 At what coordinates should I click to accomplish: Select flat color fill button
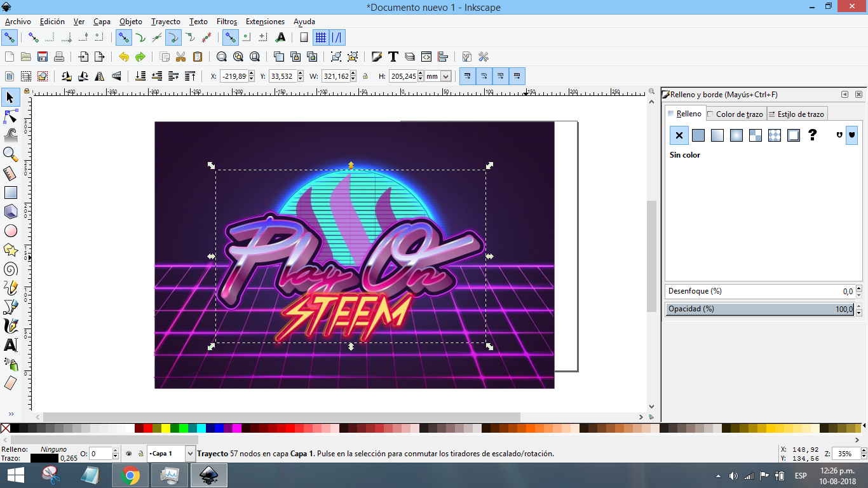(x=698, y=135)
